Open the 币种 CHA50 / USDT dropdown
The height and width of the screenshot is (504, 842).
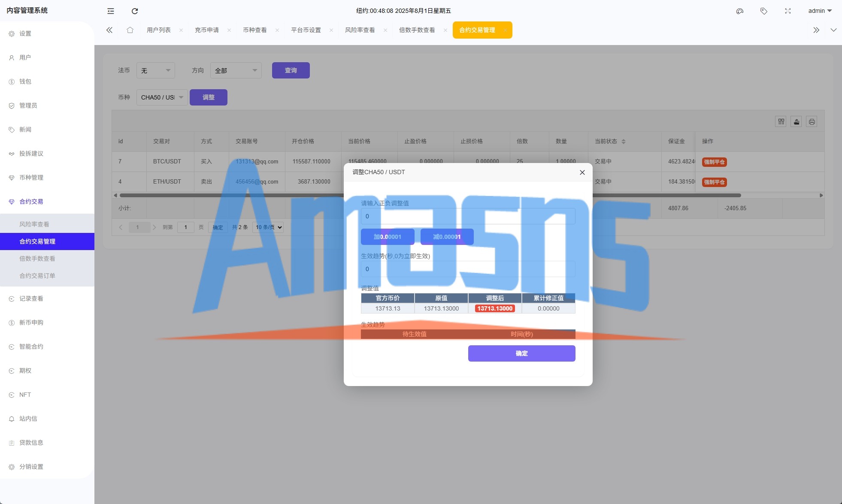tap(162, 97)
